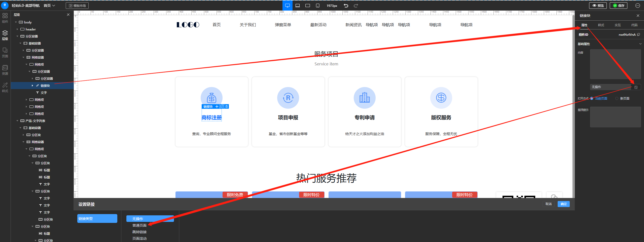Undo the last edit
The image size is (644, 242).
coord(346,6)
